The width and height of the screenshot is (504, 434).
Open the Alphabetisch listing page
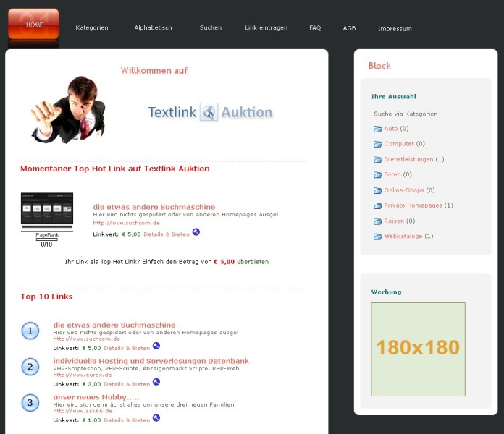tap(153, 28)
